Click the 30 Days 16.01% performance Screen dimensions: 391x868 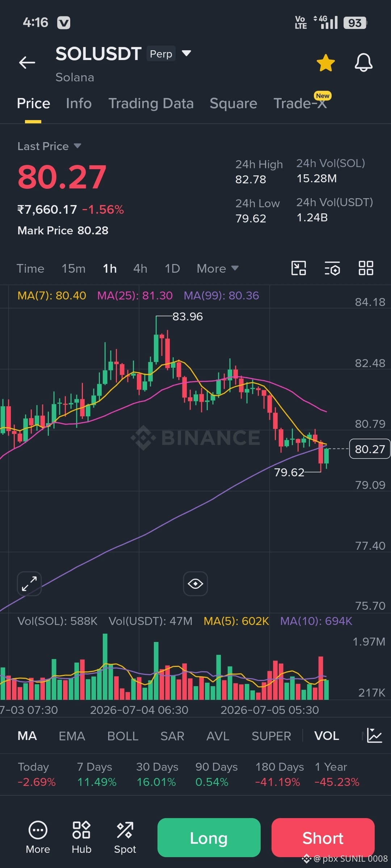[x=157, y=774]
